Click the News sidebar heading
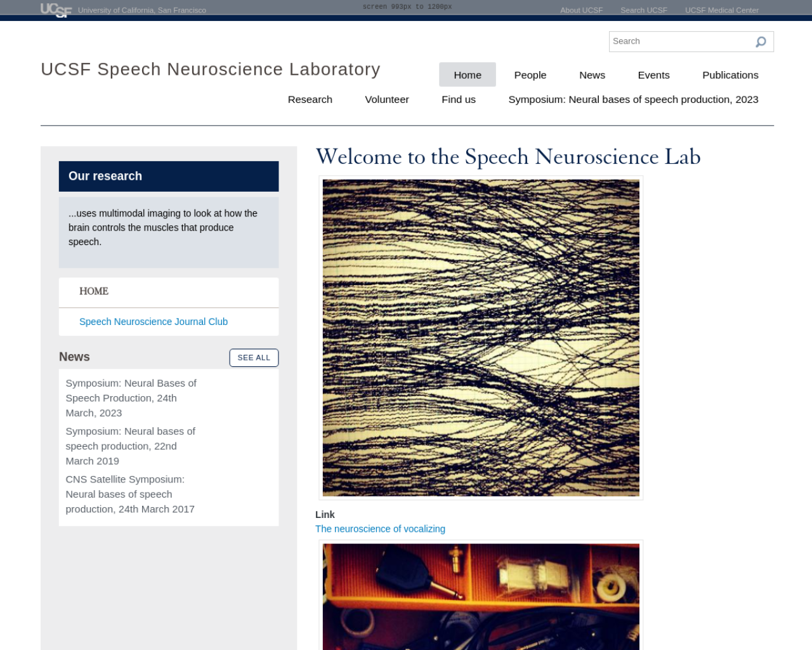812x650 pixels. click(x=74, y=357)
